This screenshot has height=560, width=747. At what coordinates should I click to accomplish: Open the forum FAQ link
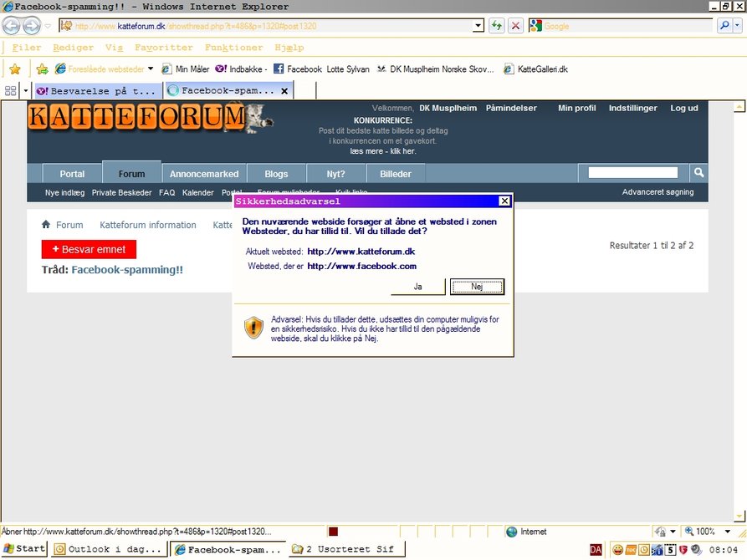(x=166, y=192)
